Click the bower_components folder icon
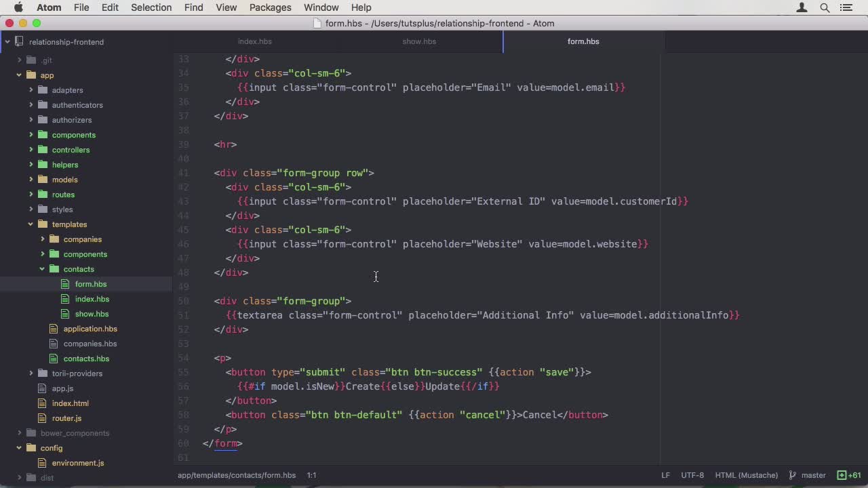The height and width of the screenshot is (488, 868). (x=31, y=433)
